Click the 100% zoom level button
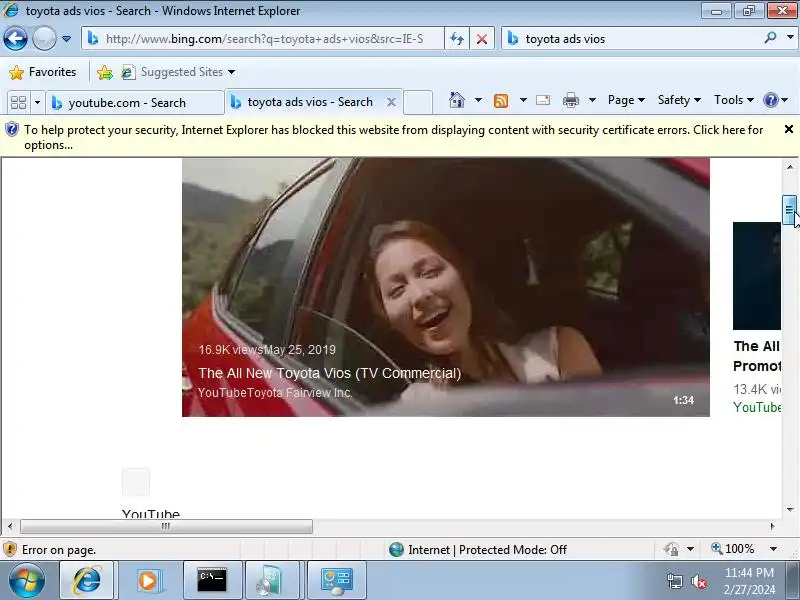Screen dimensions: 800x600 pyautogui.click(x=733, y=549)
